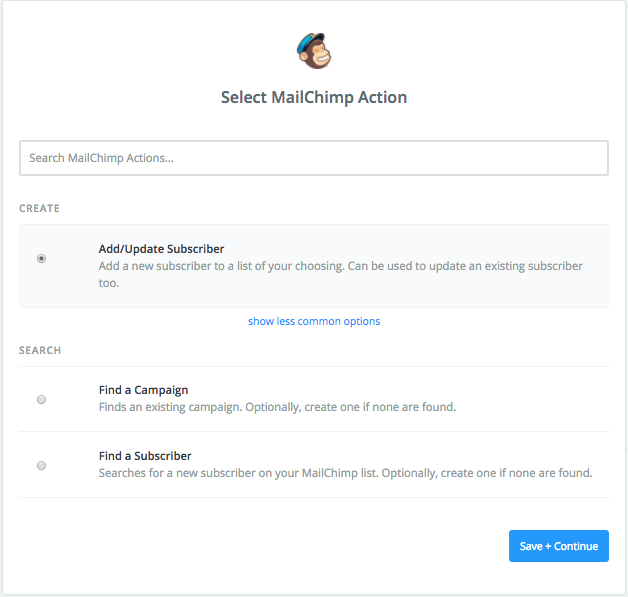The width and height of the screenshot is (628, 597).
Task: Click the description under Find a Subscriber
Action: [x=345, y=473]
